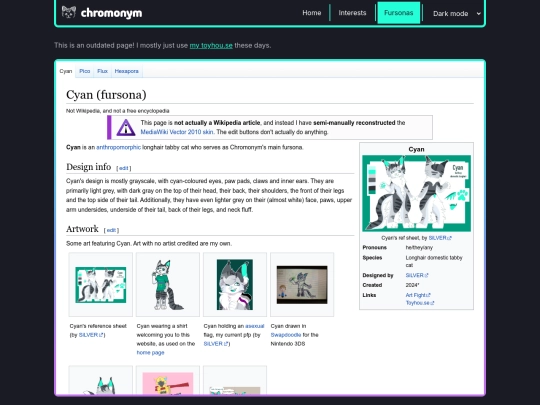Switch to the Flux tab
This screenshot has width=540, height=405.
[102, 71]
